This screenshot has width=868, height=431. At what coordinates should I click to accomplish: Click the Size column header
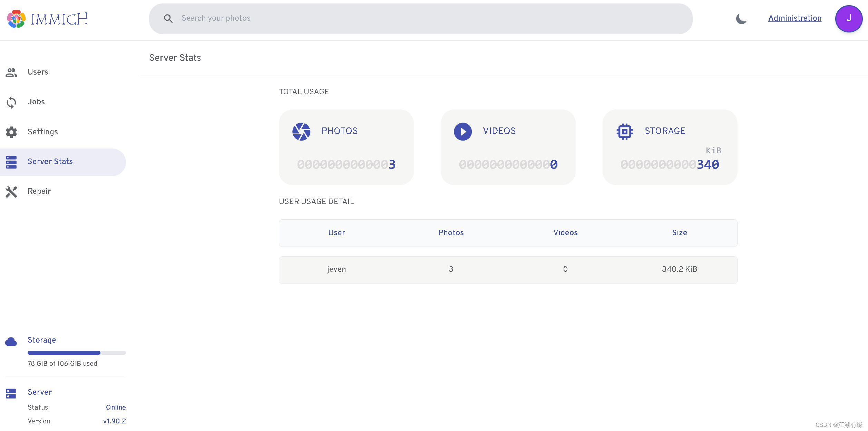click(x=679, y=233)
